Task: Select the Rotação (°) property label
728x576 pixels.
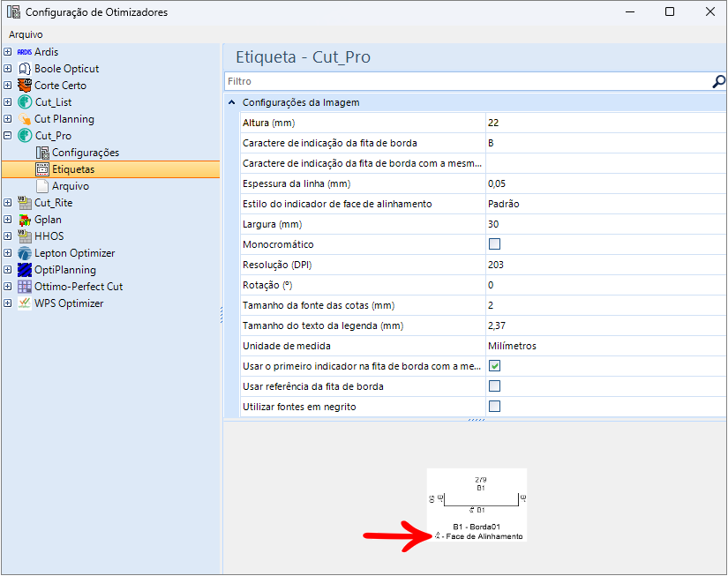Action: tap(267, 285)
